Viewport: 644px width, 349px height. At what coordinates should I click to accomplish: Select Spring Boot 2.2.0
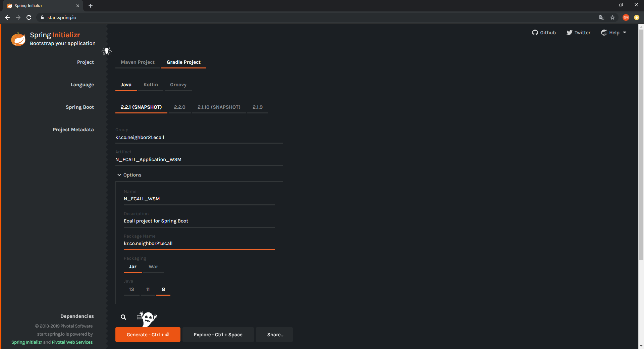click(179, 107)
